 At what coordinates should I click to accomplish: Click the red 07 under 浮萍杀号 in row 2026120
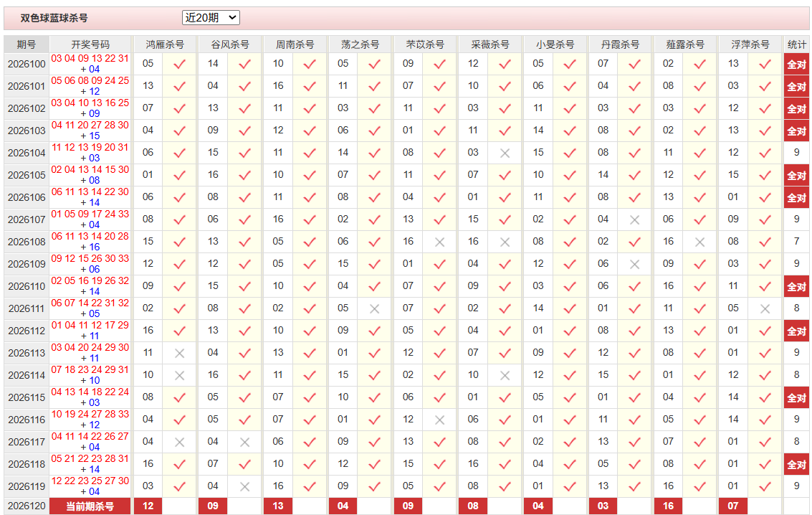(x=732, y=506)
